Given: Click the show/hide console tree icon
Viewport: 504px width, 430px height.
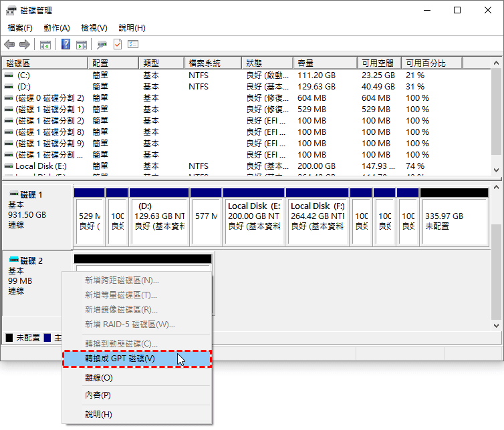Looking at the screenshot, I should point(45,45).
